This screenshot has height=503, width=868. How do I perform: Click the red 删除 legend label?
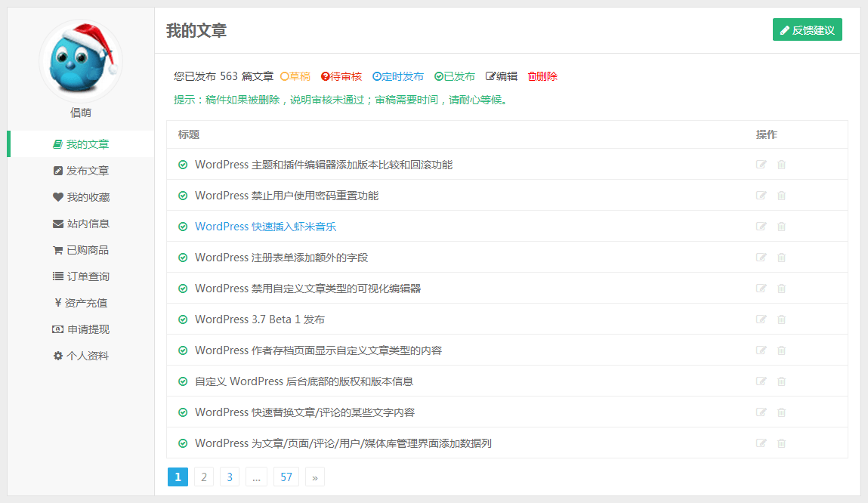[x=542, y=76]
